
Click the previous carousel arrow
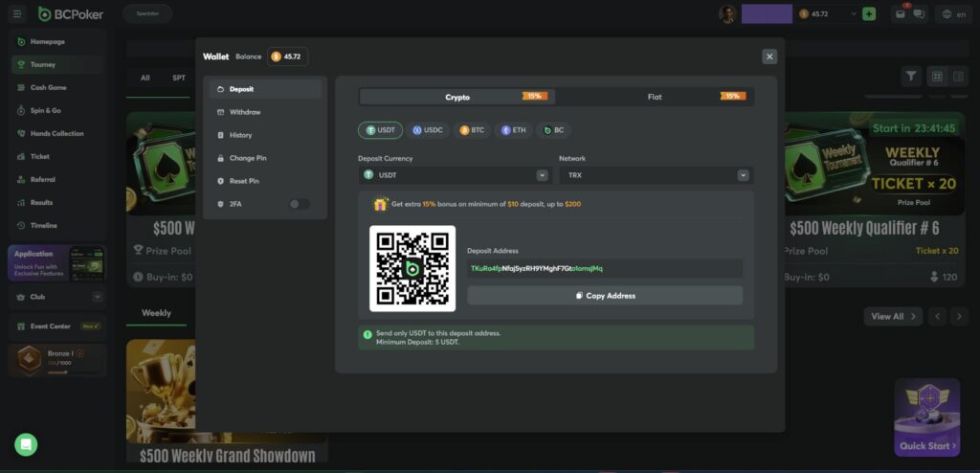tap(937, 316)
